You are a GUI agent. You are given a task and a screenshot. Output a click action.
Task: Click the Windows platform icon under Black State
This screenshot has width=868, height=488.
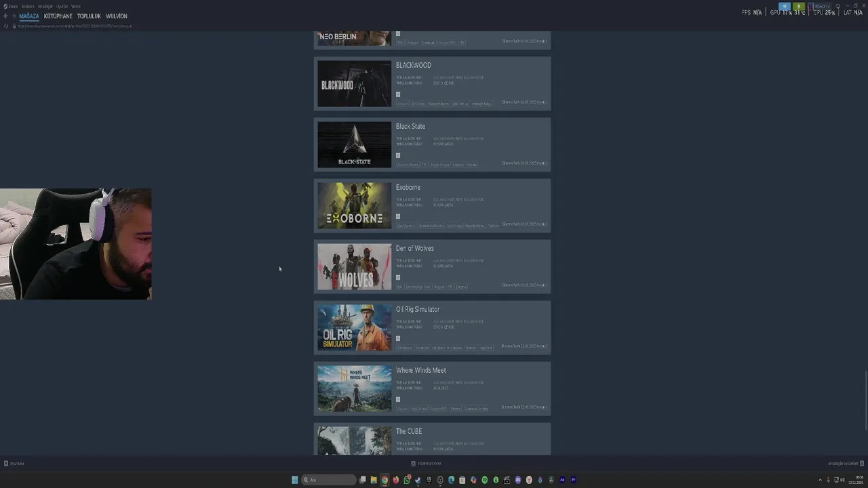[398, 155]
